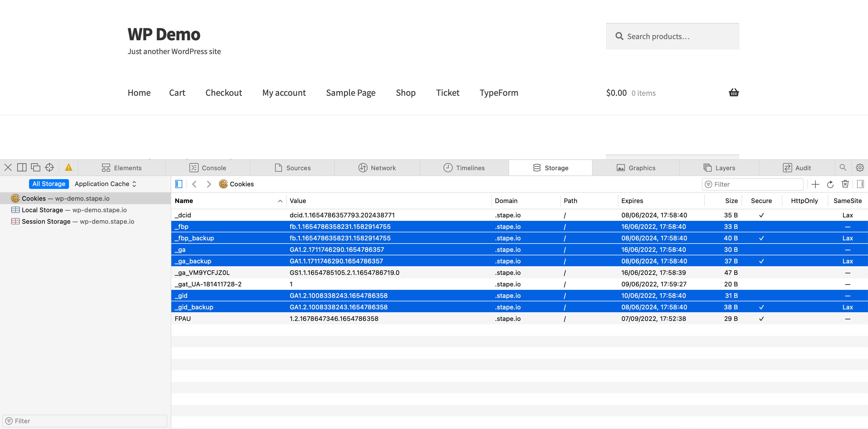Detach inspector into separate window
Screen dimensions: 868x429
[36, 168]
